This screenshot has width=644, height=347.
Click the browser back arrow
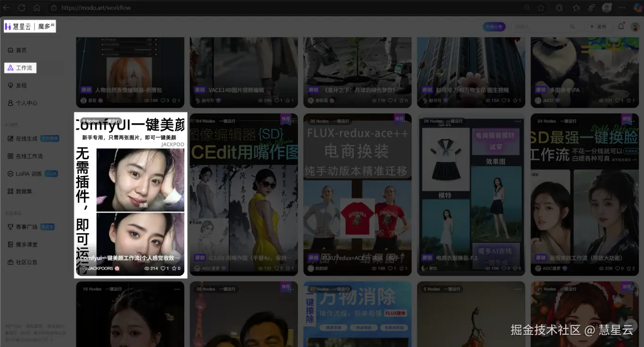(7, 8)
